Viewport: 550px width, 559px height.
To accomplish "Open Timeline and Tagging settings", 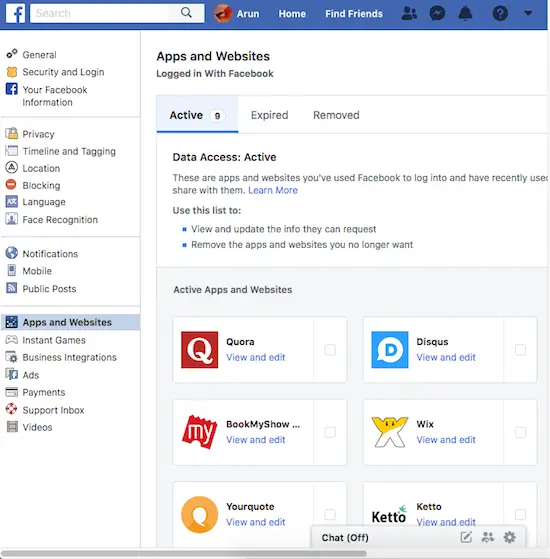I will click(69, 151).
